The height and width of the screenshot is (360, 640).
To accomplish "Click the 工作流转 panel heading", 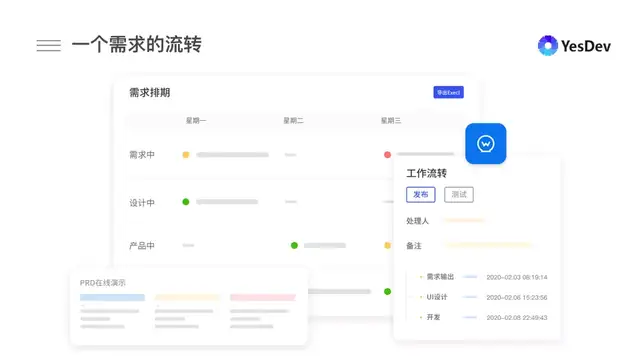I will pos(427,173).
